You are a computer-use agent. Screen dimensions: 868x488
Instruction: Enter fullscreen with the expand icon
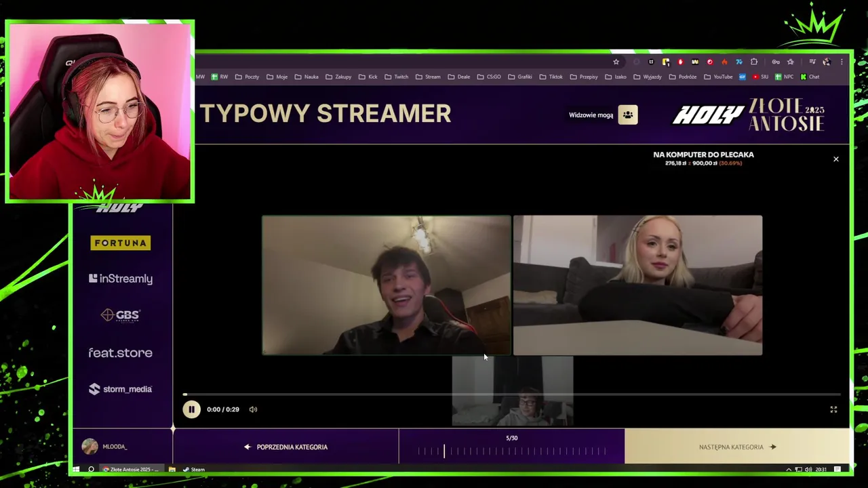click(833, 409)
